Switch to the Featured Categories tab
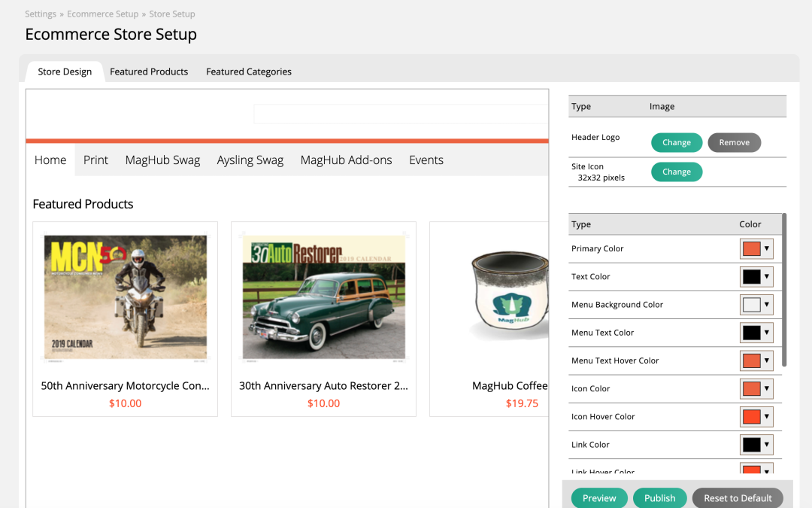 point(249,71)
